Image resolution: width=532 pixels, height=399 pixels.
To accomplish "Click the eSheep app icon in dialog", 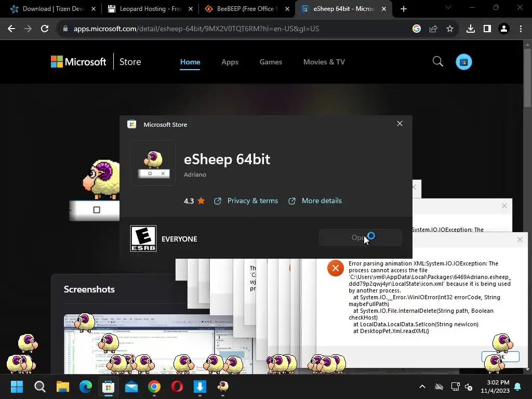I will 153,163.
